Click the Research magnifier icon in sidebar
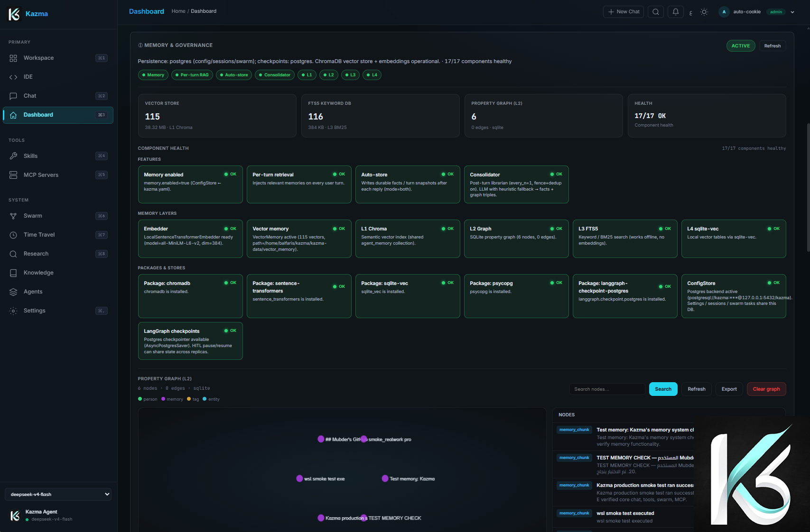 (13, 254)
